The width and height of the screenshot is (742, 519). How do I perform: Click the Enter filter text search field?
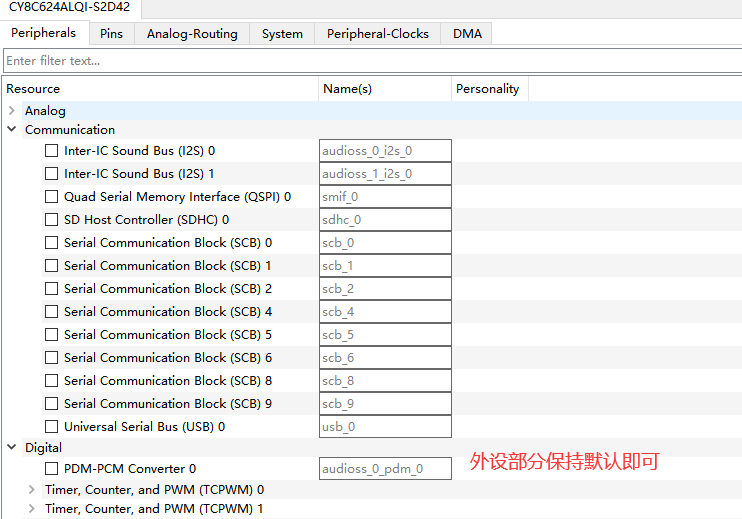coord(370,61)
